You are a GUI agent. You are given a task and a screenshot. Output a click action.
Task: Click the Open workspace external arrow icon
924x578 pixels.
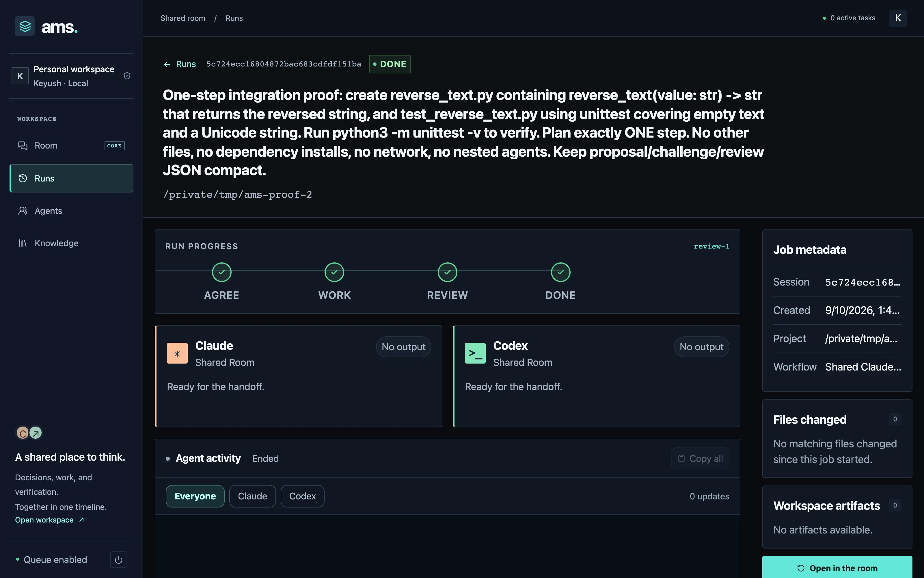click(x=81, y=520)
